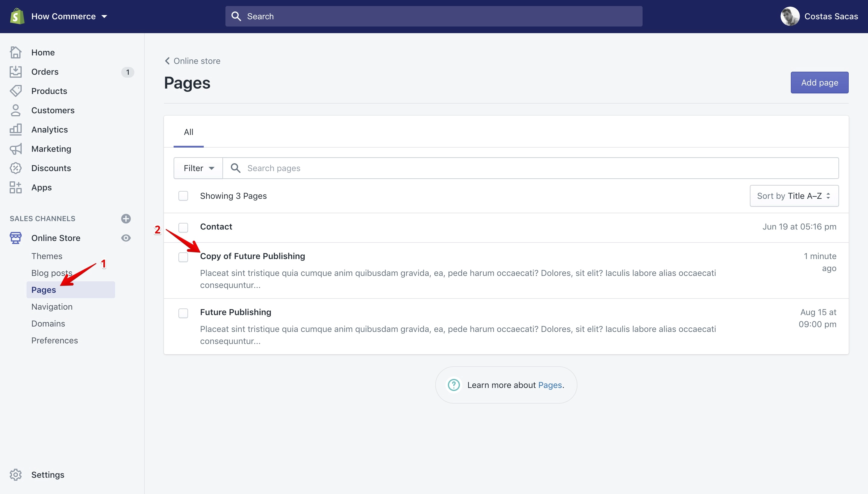Click the Copy of Future Publishing excerpt text
Image resolution: width=868 pixels, height=494 pixels.
click(x=458, y=279)
